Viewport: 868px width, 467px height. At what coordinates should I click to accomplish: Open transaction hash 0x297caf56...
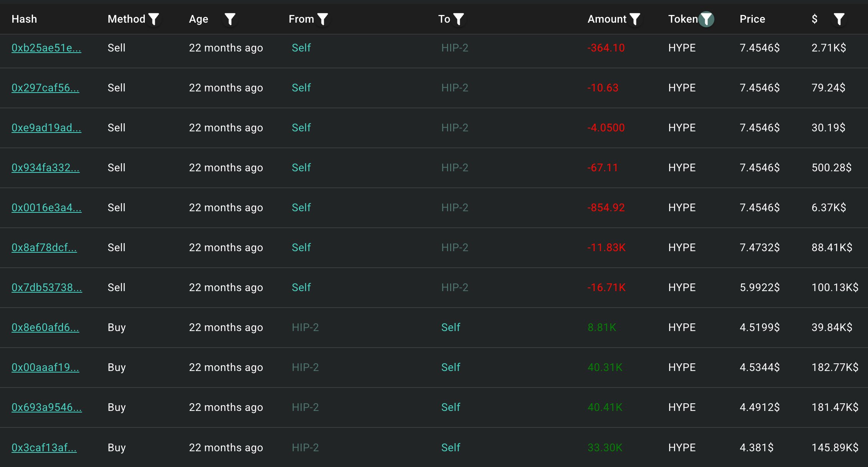pos(45,88)
